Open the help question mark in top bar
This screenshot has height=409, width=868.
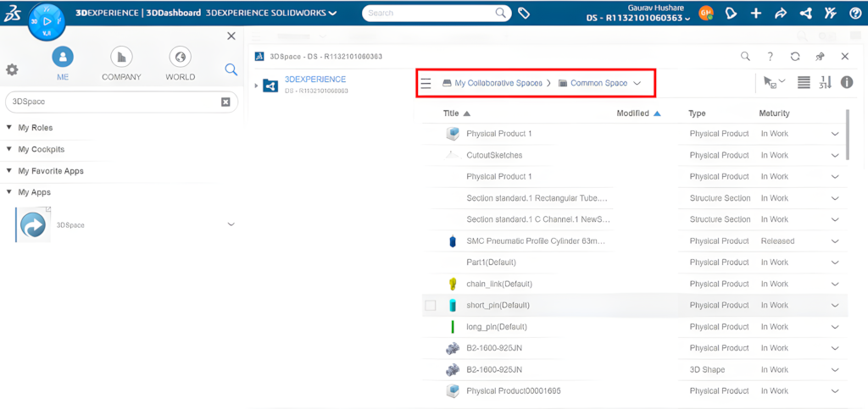[854, 14]
